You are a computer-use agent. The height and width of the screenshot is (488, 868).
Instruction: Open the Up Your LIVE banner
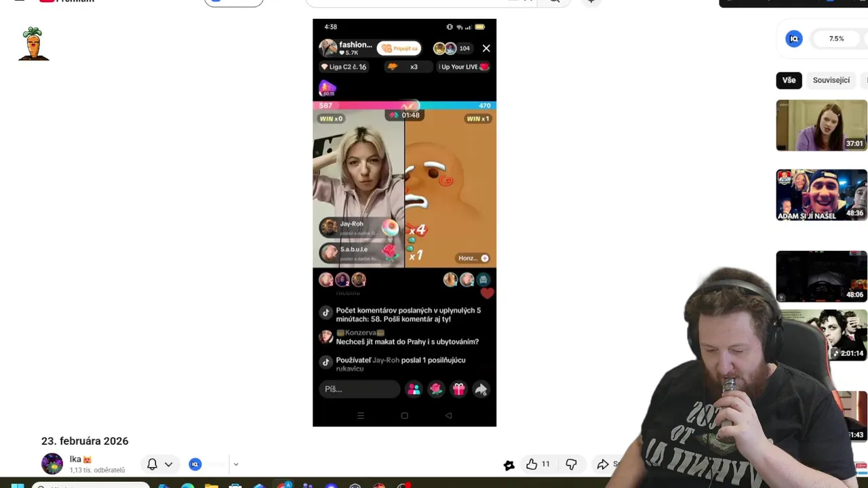pyautogui.click(x=464, y=66)
